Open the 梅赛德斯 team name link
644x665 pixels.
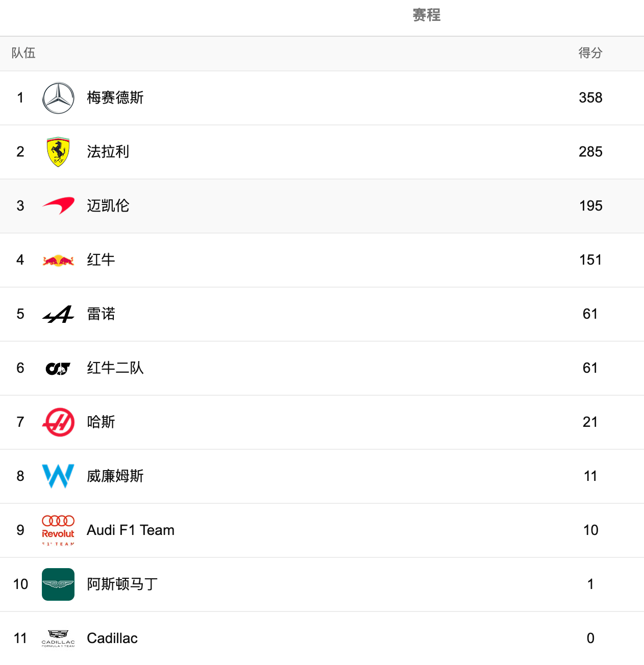[115, 97]
